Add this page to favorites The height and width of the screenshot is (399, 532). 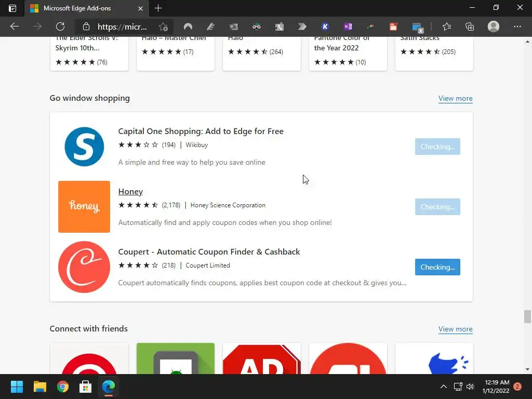(x=163, y=26)
